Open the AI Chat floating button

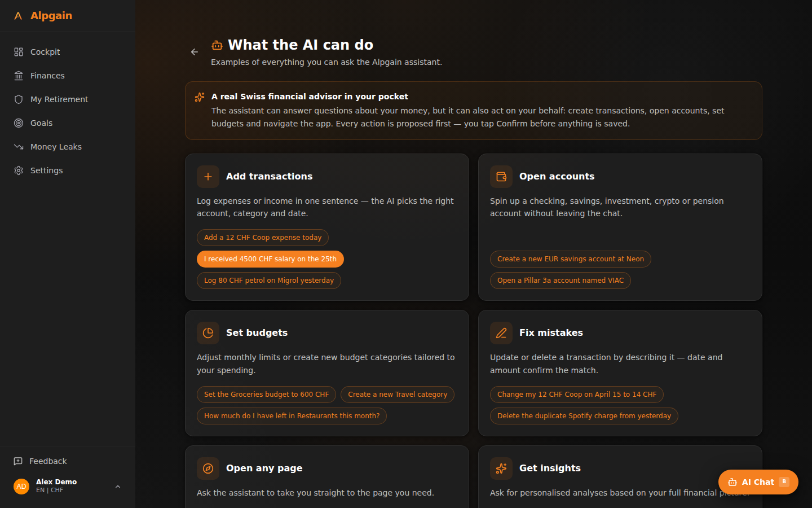[x=758, y=482]
